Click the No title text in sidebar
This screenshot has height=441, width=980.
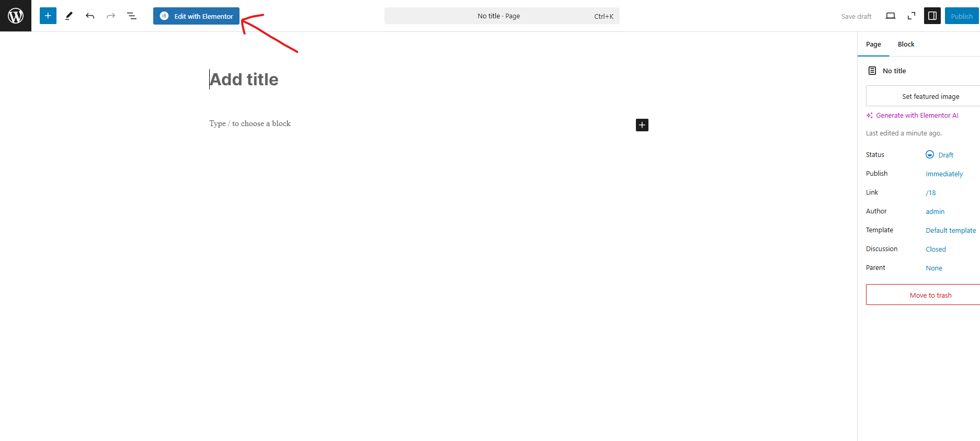(x=894, y=71)
